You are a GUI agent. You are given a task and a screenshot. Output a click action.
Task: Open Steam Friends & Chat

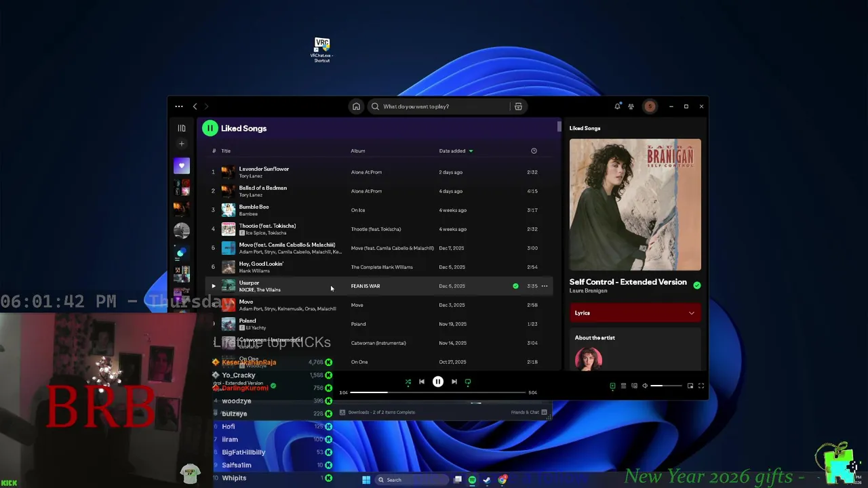pos(529,412)
